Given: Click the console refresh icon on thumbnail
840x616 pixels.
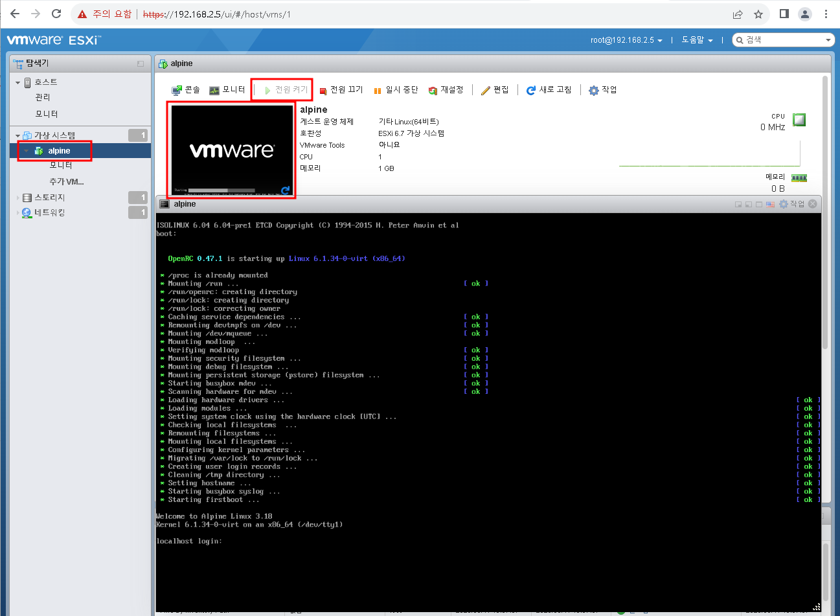Looking at the screenshot, I should (x=286, y=190).
